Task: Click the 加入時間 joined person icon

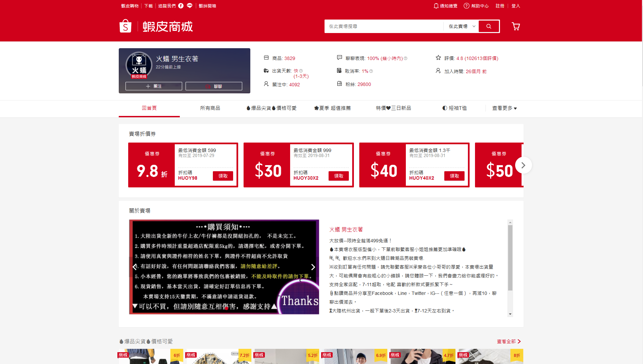Action: [x=438, y=70]
